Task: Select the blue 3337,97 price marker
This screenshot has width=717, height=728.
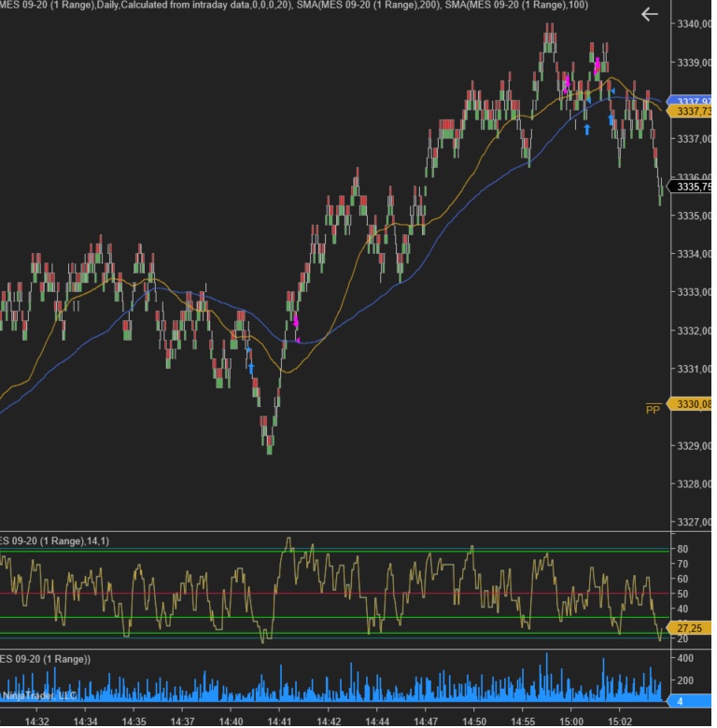Action: (x=689, y=100)
